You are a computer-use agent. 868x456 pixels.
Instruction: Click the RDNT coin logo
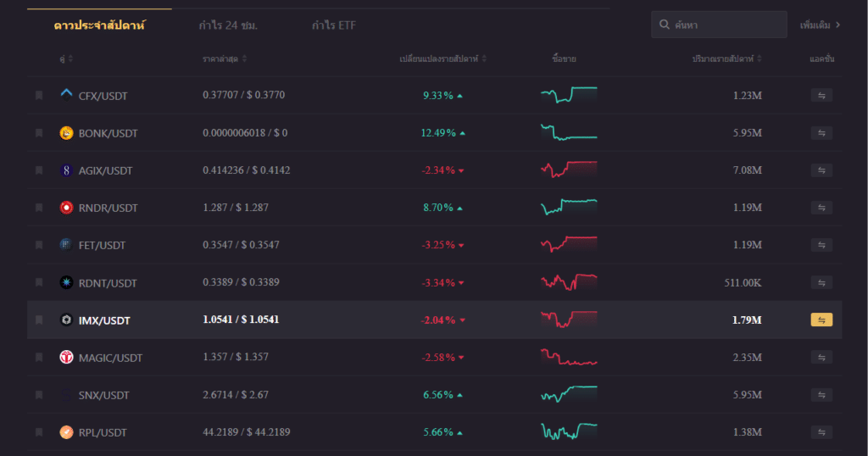pyautogui.click(x=66, y=282)
